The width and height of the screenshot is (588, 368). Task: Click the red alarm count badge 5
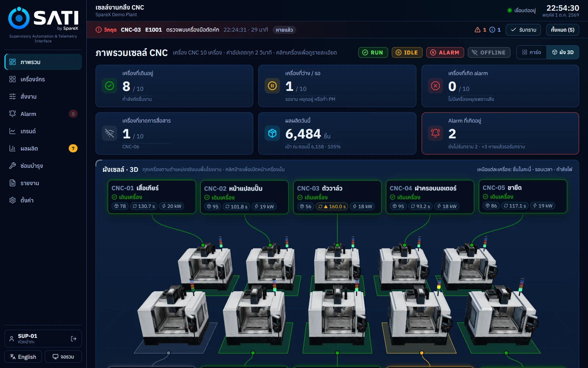73,114
